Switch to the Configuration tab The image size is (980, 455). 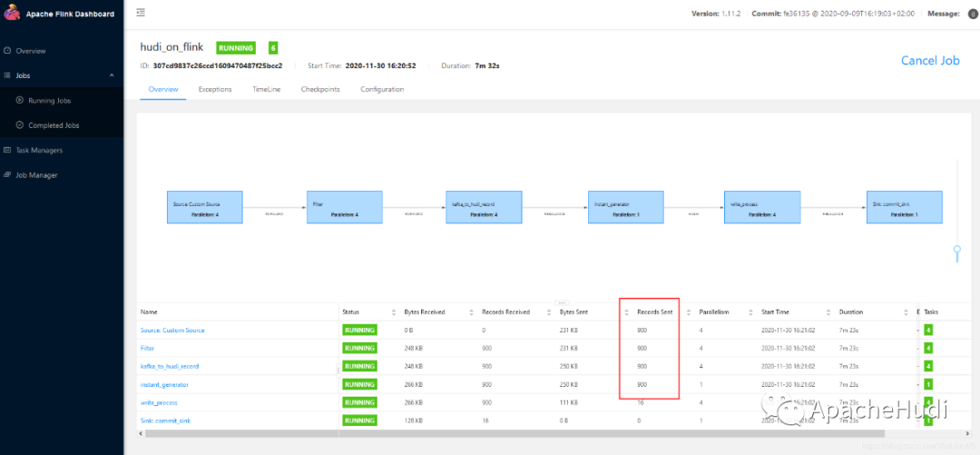click(382, 90)
